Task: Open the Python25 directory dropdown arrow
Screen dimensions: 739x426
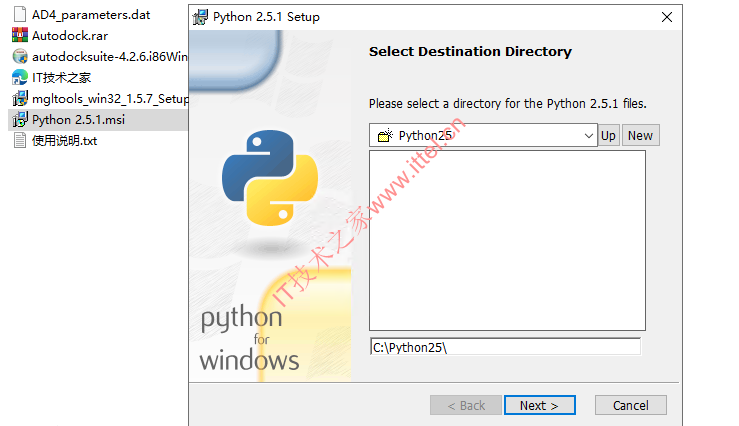Action: pos(588,136)
